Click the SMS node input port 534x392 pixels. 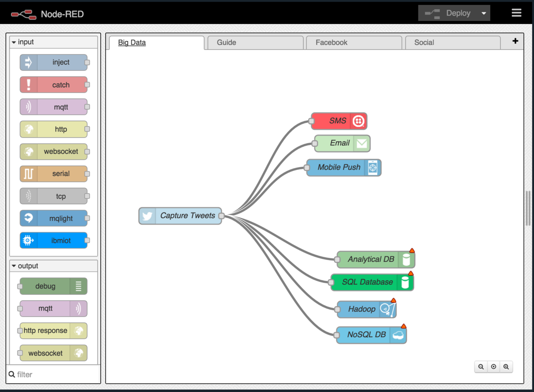tap(311, 121)
